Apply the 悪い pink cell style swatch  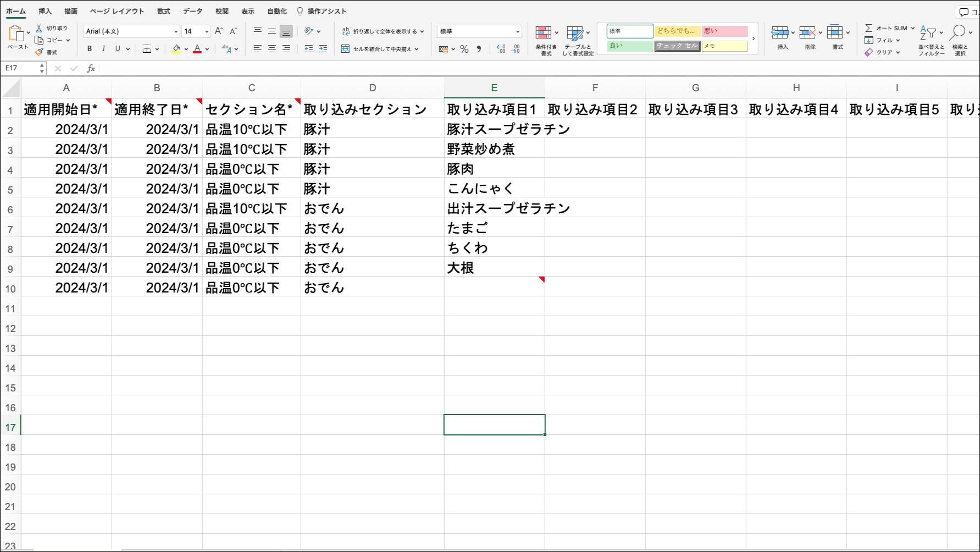pyautogui.click(x=724, y=31)
